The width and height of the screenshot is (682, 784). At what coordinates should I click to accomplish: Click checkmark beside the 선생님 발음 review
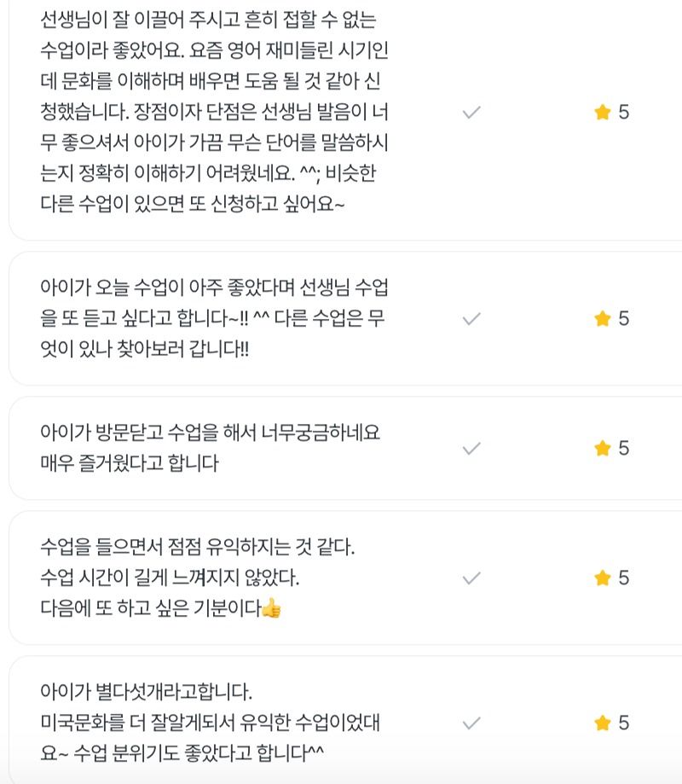pos(471,113)
